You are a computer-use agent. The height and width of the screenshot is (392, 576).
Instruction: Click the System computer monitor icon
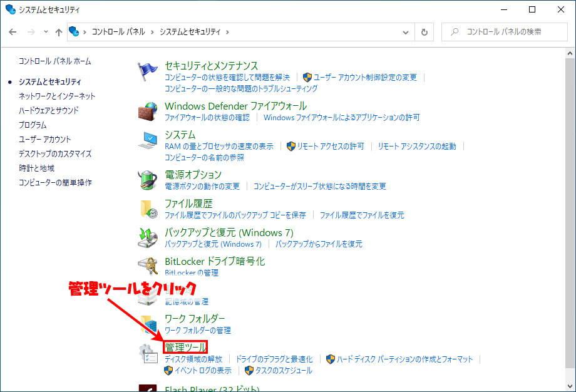point(147,140)
